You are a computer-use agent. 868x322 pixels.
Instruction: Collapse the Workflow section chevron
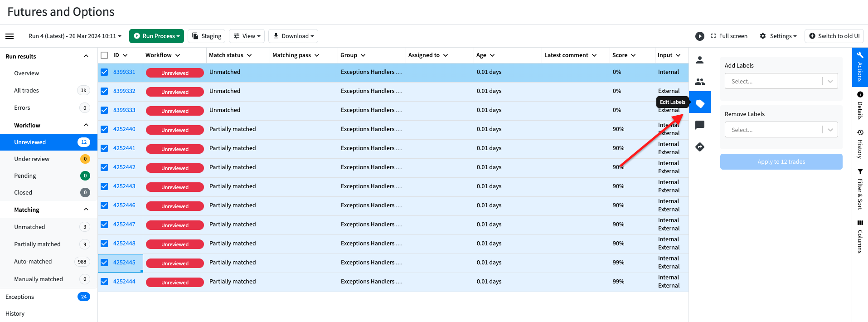pyautogui.click(x=86, y=125)
